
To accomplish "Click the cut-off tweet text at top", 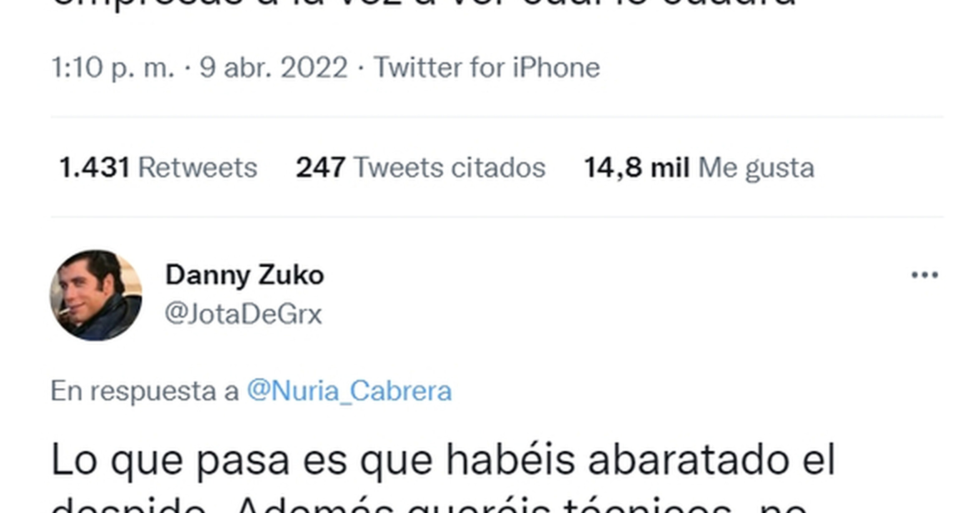I will 423,4.
